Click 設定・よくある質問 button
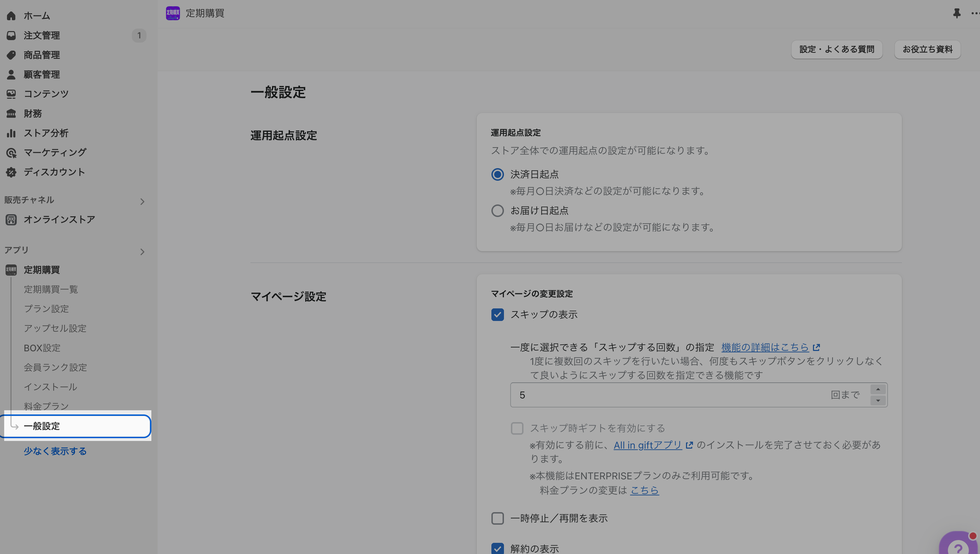 point(837,50)
